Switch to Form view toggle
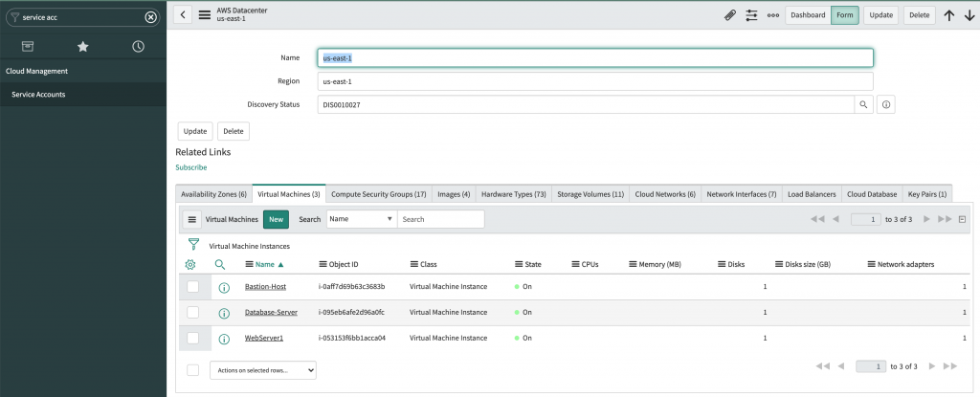 click(845, 15)
